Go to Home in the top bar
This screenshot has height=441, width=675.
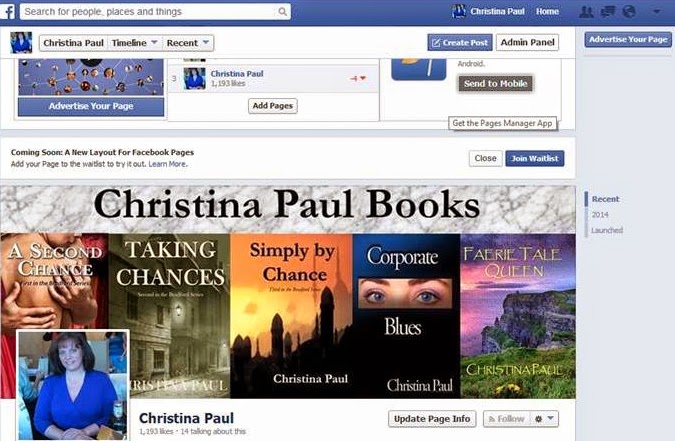click(x=547, y=12)
